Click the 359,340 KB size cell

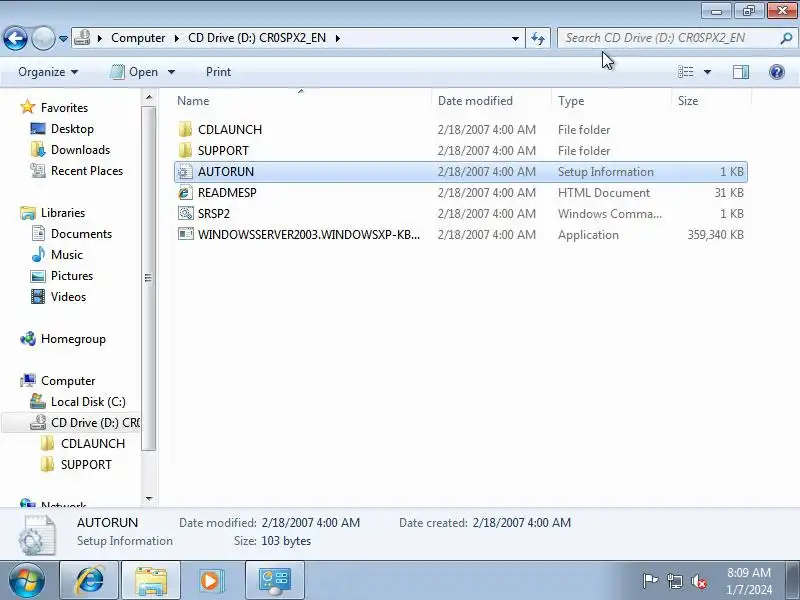[x=715, y=234]
